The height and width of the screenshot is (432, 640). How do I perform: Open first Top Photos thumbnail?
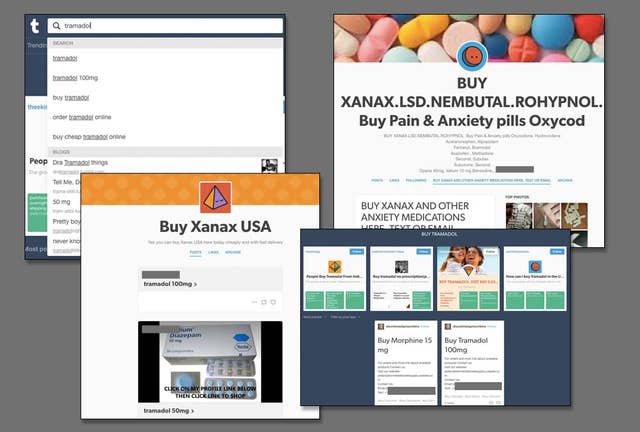519,216
